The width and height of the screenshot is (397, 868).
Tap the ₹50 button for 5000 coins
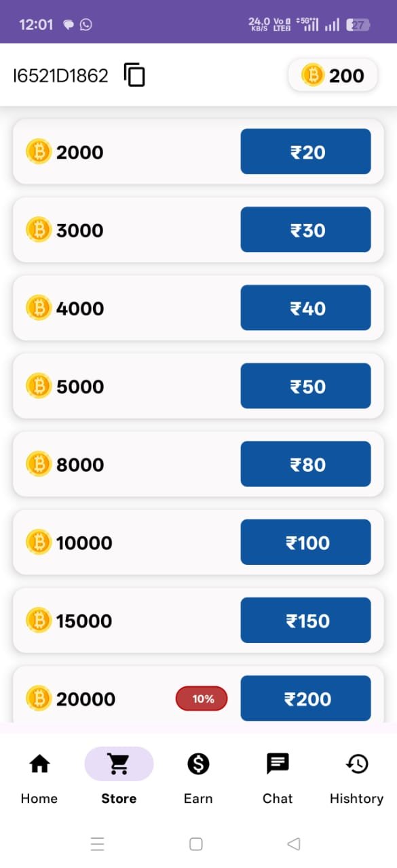coord(305,386)
